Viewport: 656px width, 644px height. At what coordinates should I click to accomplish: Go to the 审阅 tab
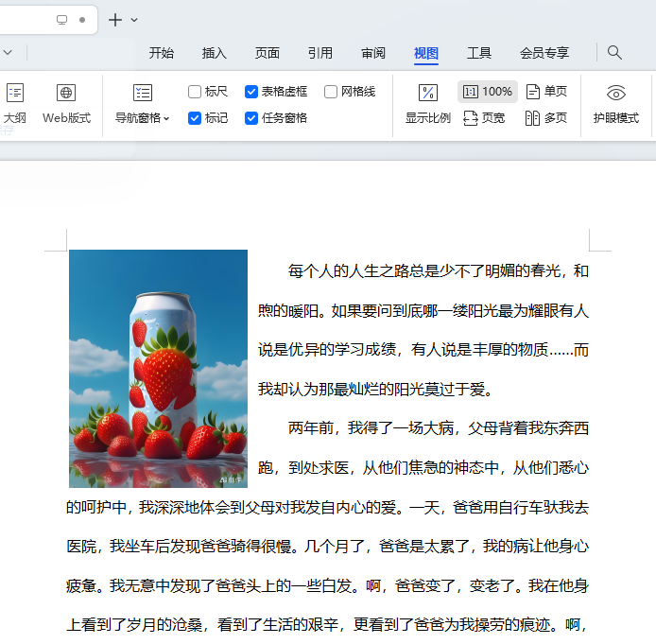point(373,53)
